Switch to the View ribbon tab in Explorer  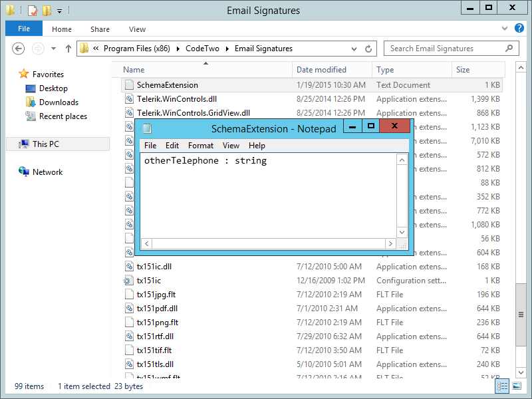pyautogui.click(x=137, y=29)
